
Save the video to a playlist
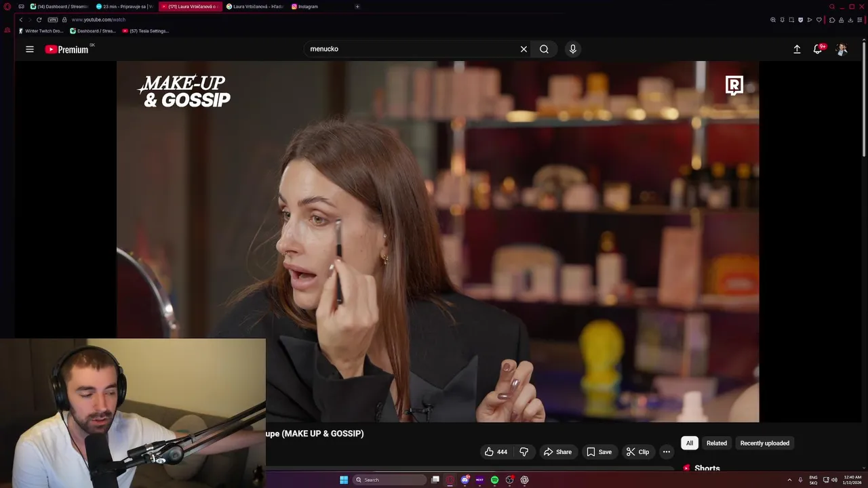(599, 452)
